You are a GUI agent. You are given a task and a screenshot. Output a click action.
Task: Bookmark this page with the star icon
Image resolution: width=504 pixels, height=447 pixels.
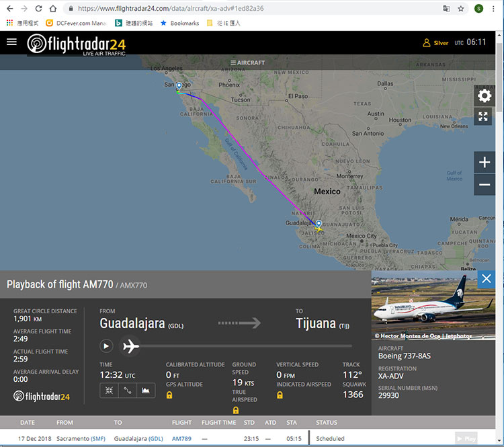click(461, 9)
